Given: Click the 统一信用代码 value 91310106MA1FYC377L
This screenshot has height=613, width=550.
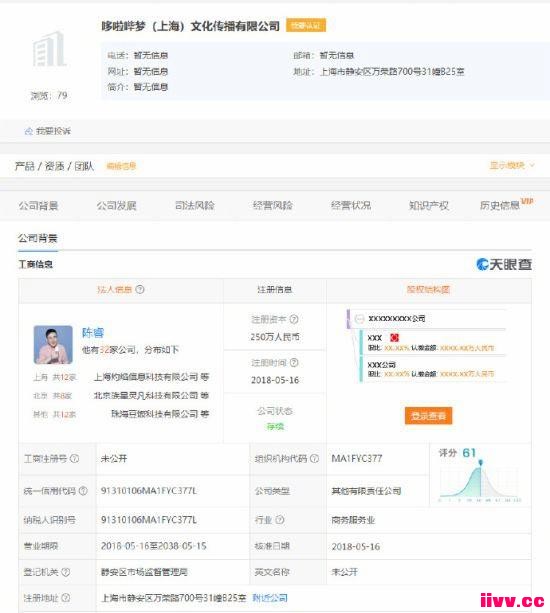Looking at the screenshot, I should 149,491.
